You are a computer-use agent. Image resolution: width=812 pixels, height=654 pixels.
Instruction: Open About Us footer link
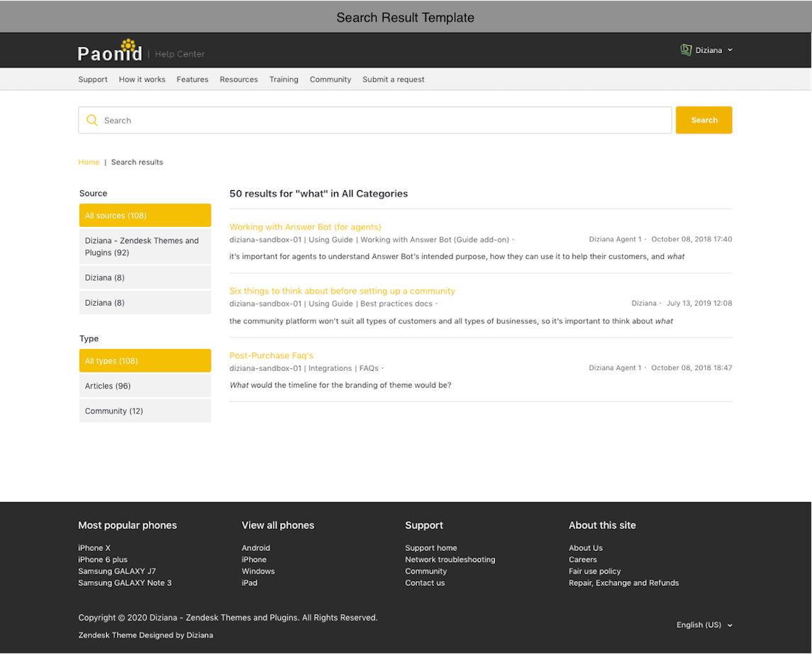(586, 548)
